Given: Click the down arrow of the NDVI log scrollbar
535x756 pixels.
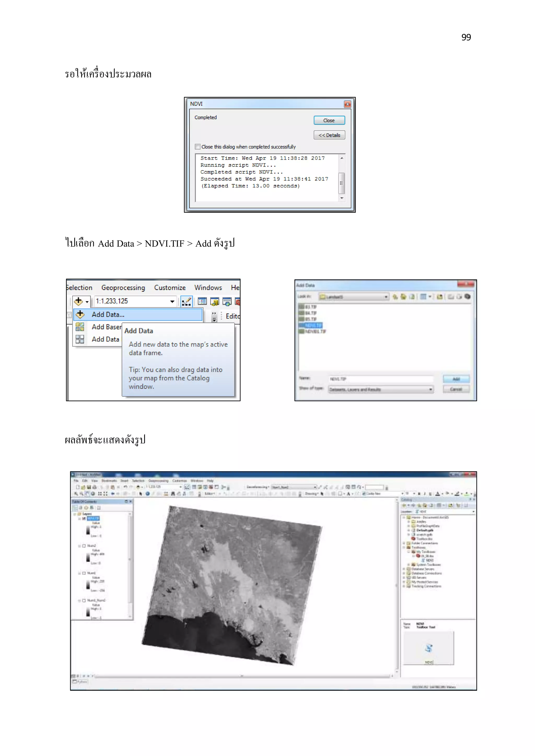Looking at the screenshot, I should point(342,198).
